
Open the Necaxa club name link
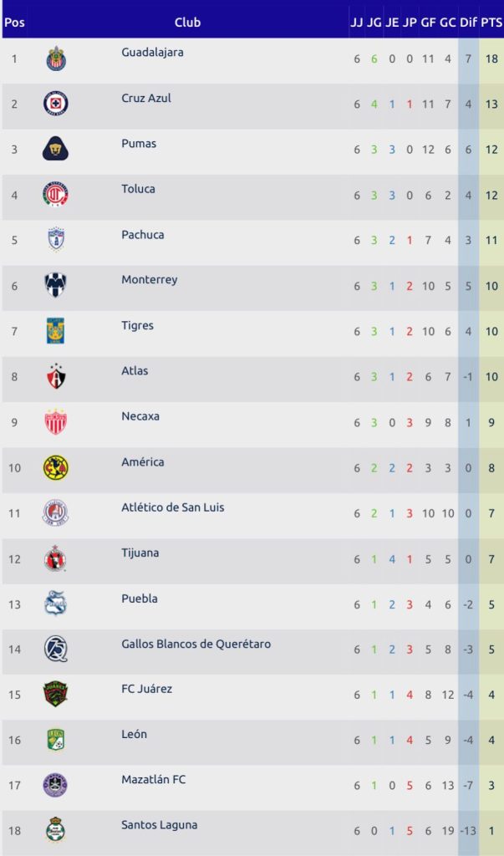[x=140, y=416]
